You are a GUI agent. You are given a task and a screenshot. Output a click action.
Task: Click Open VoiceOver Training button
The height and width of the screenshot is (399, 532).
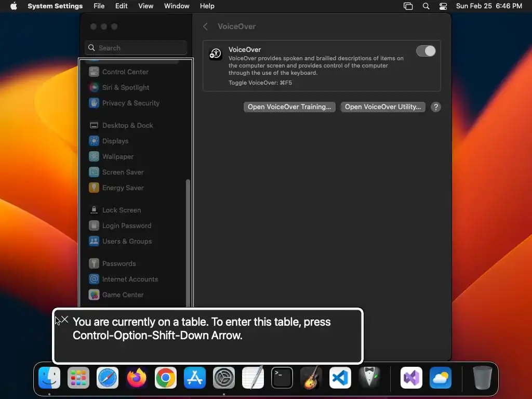coord(289,107)
